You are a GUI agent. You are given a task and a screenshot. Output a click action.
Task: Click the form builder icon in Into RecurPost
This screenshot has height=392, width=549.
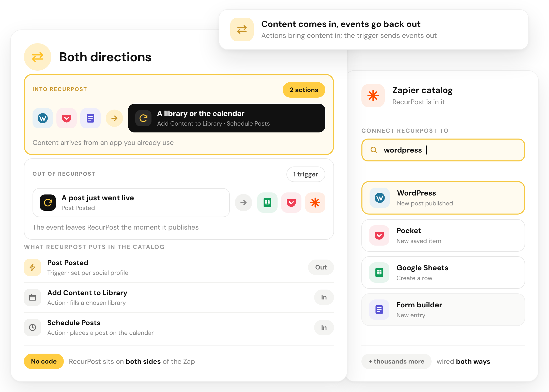coord(90,118)
